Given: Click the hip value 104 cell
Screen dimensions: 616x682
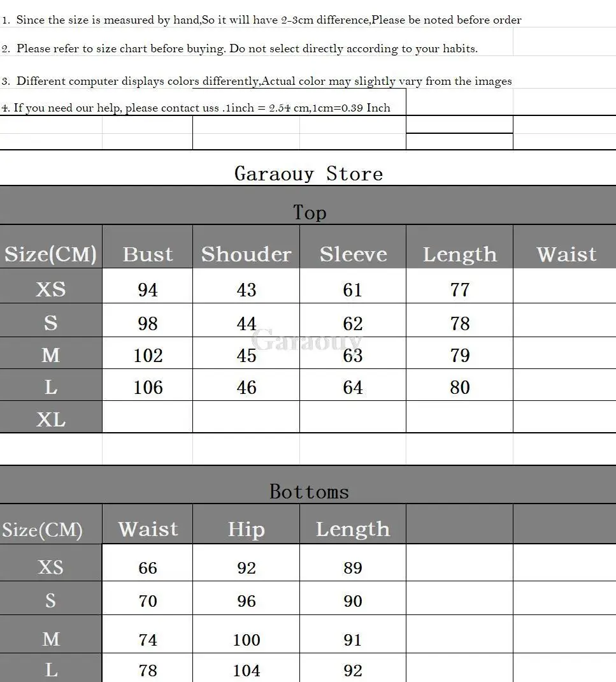Looking at the screenshot, I should pos(246,670).
